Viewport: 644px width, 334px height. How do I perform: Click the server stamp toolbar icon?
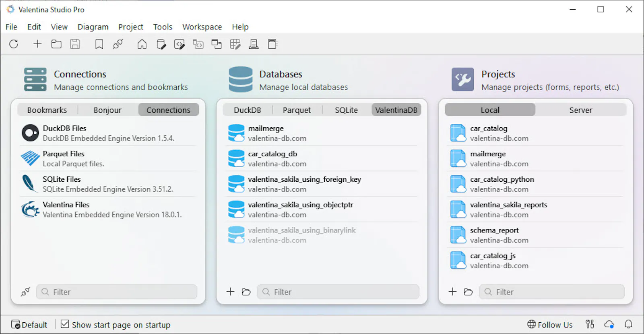254,44
